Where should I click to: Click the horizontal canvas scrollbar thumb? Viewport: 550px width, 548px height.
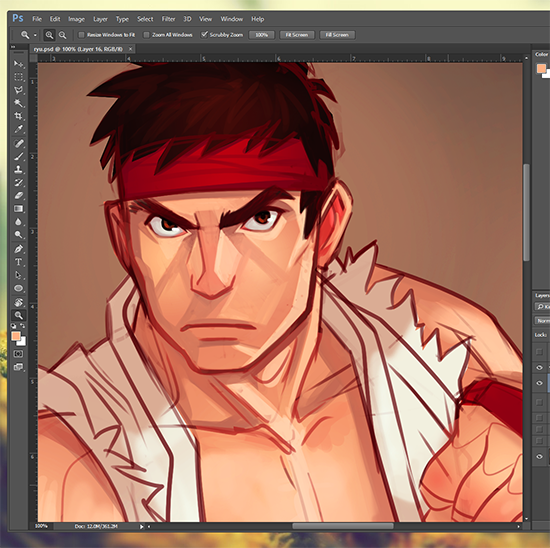tap(343, 526)
